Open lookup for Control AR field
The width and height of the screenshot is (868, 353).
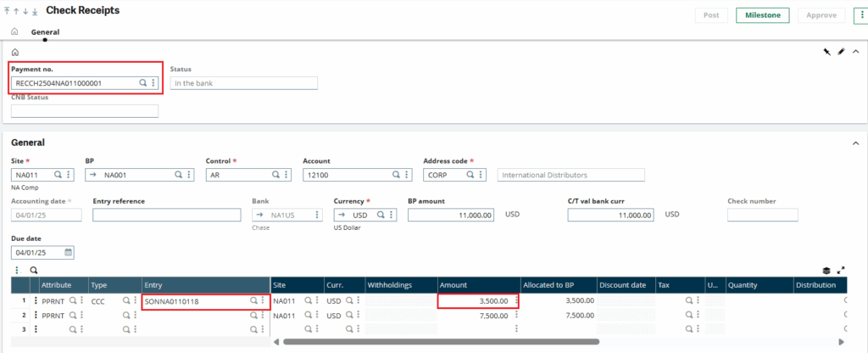point(275,175)
